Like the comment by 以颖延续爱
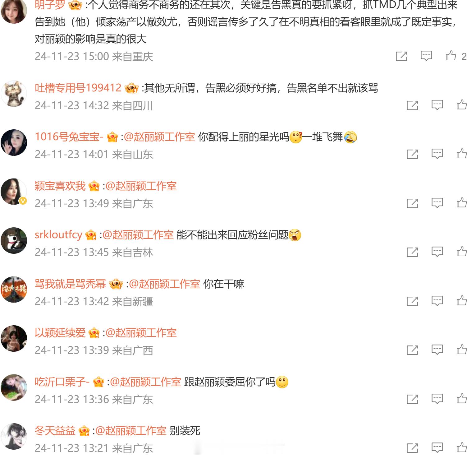The width and height of the screenshot is (476, 459). (x=462, y=350)
